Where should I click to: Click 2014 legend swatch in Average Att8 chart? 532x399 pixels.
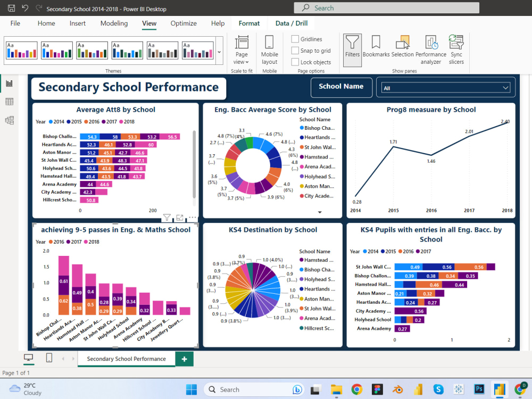51,122
